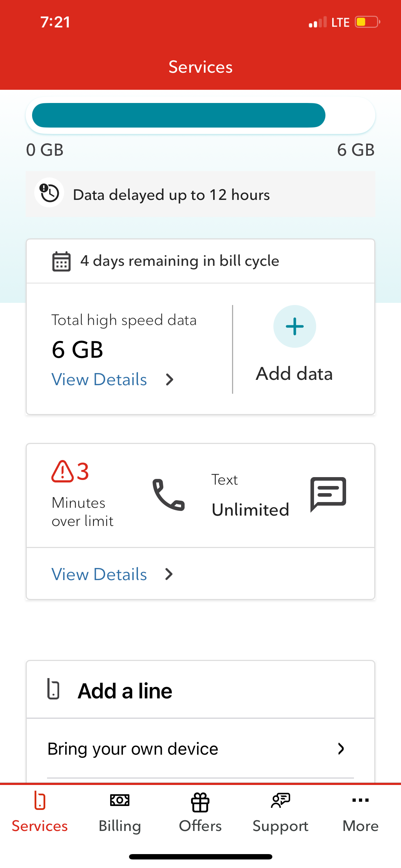
Task: Tap the phone handset icon
Action: coord(169,495)
